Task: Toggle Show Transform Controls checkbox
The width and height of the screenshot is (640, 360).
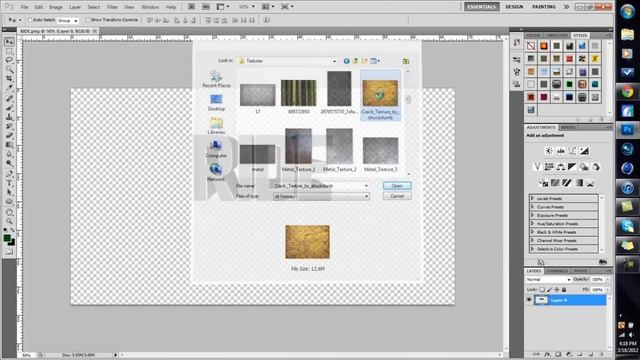Action: [x=88, y=20]
